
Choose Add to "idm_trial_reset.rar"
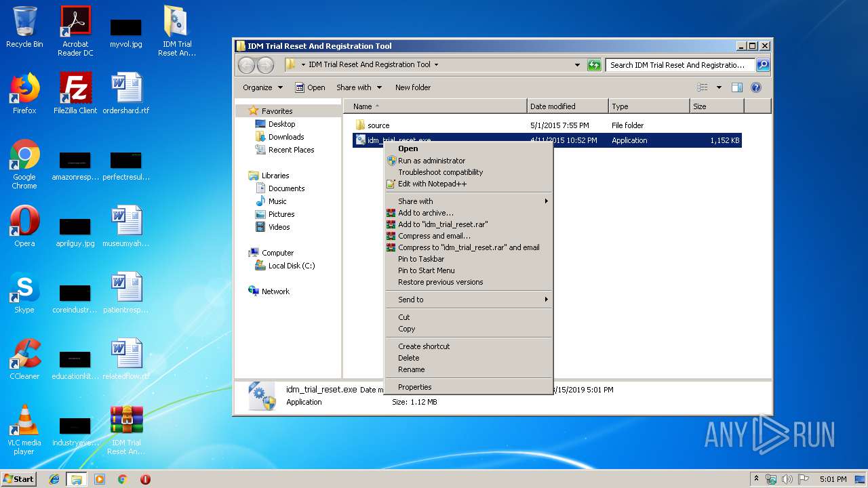click(x=468, y=224)
